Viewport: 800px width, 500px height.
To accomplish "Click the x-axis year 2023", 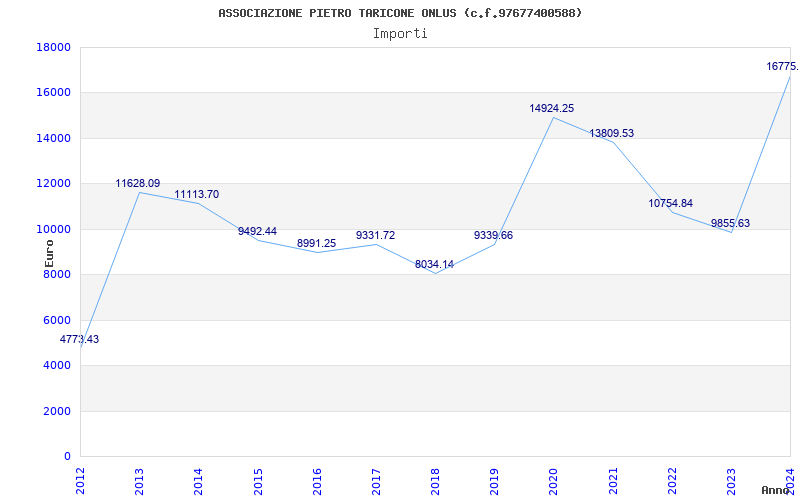I will (x=731, y=481).
